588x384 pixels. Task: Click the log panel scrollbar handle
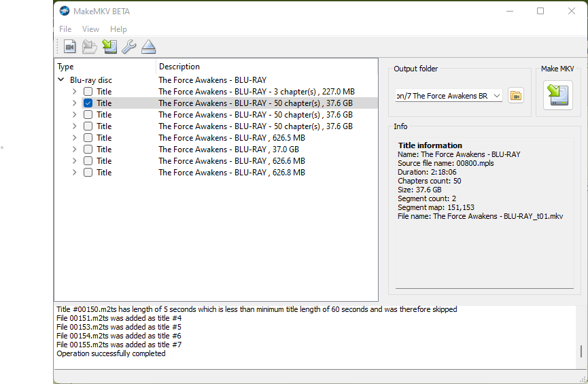581,351
